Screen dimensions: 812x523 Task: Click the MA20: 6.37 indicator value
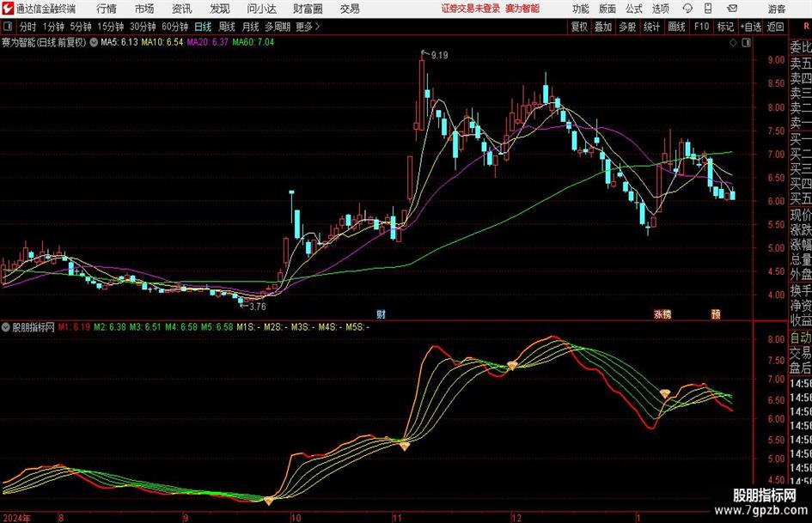208,42
